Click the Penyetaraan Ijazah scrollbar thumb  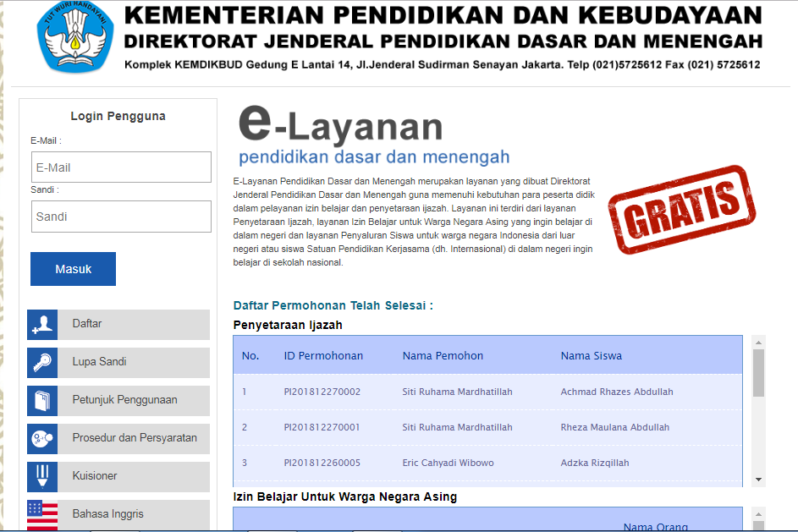pyautogui.click(x=759, y=372)
